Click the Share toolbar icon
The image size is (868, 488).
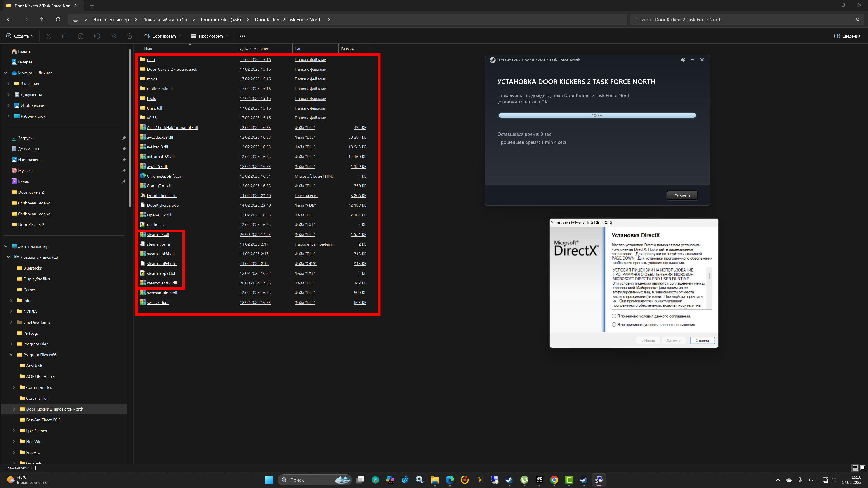[x=113, y=36]
